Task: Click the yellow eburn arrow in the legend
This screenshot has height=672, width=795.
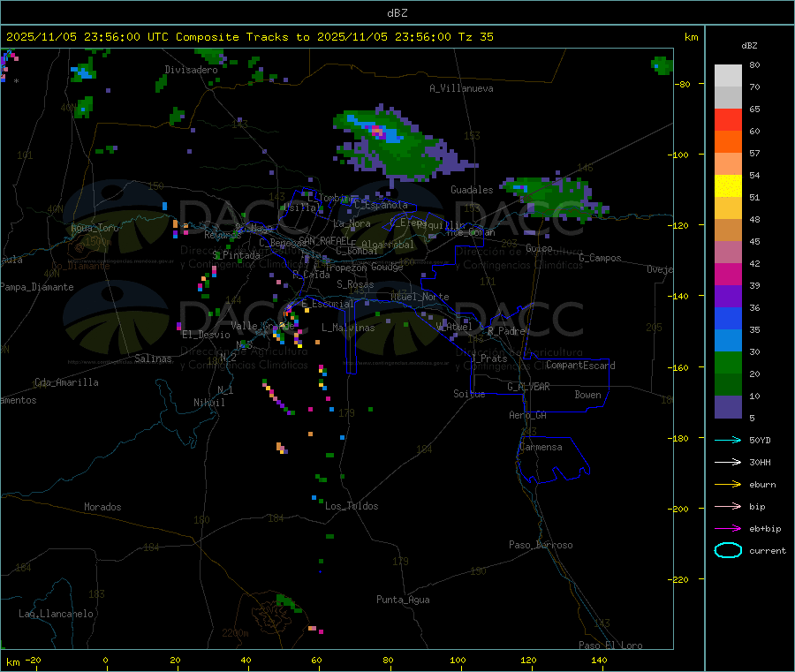Action: [728, 485]
